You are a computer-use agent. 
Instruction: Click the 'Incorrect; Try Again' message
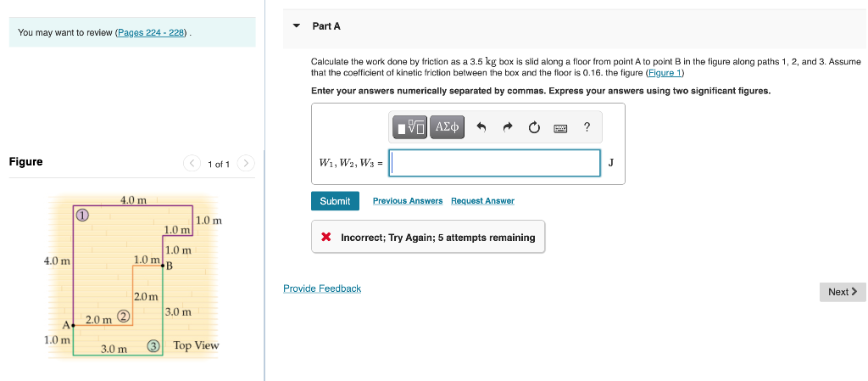point(438,238)
